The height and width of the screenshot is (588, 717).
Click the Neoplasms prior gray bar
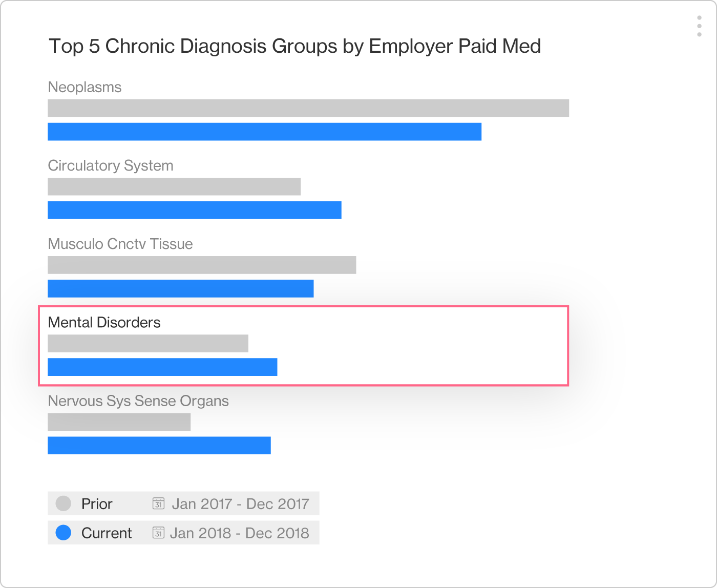point(308,108)
